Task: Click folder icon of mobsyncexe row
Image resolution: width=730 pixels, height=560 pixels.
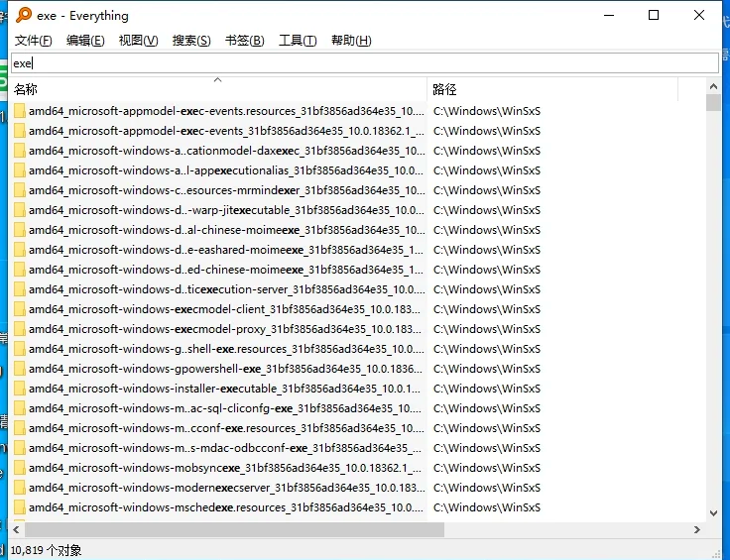Action: tap(20, 468)
